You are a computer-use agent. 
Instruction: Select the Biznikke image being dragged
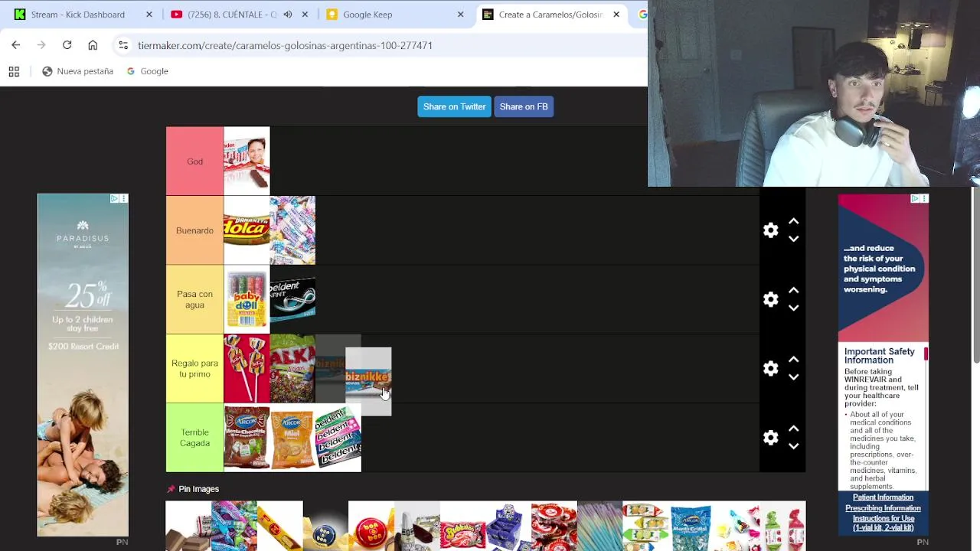pyautogui.click(x=368, y=381)
